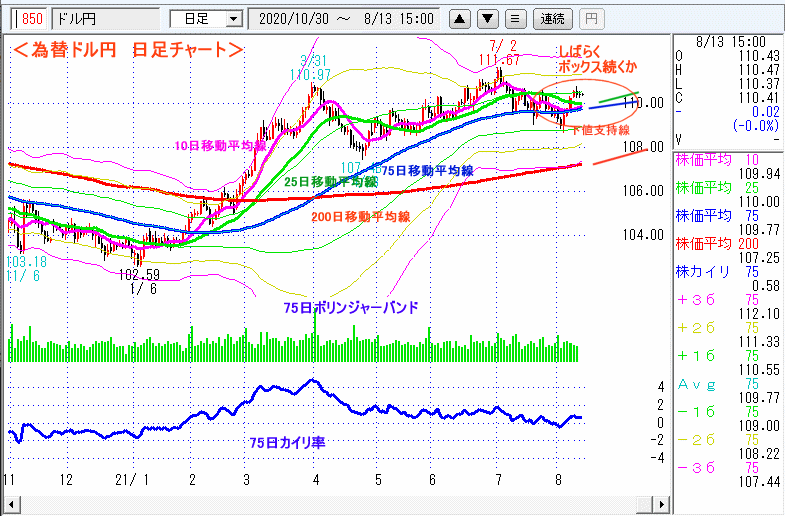
Task: Click the grayed 円 button
Action: click(x=592, y=19)
